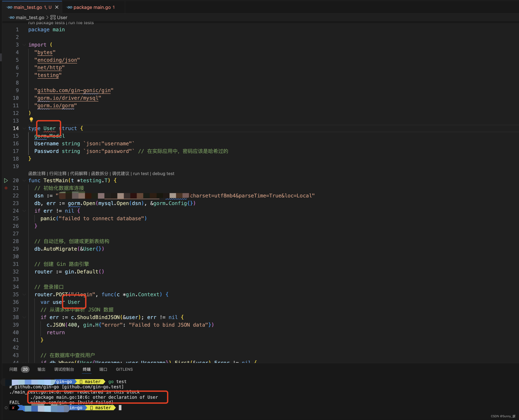The width and height of the screenshot is (519, 420).
Task: Fold the User struct definition at line 14
Action: (x=24, y=128)
